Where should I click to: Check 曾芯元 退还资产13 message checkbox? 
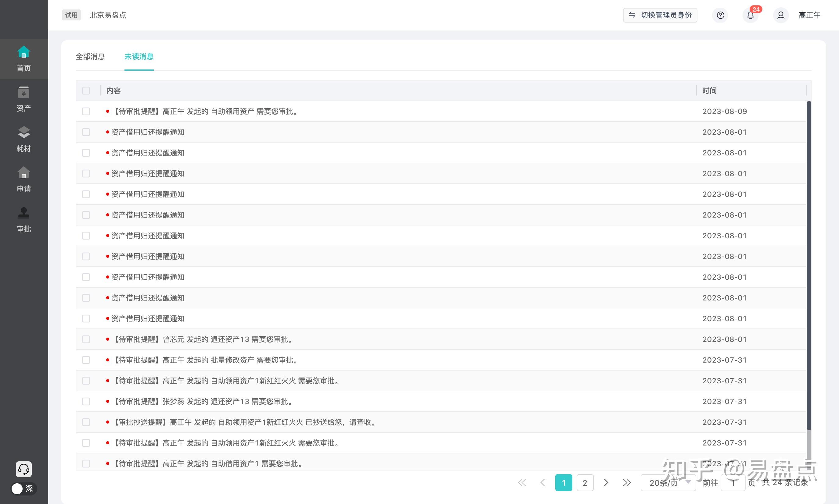(x=86, y=339)
